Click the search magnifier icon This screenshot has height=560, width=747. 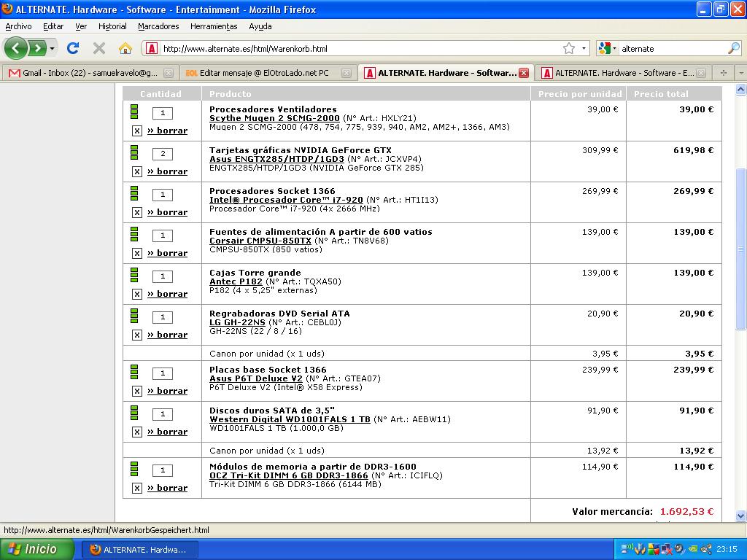(x=734, y=48)
